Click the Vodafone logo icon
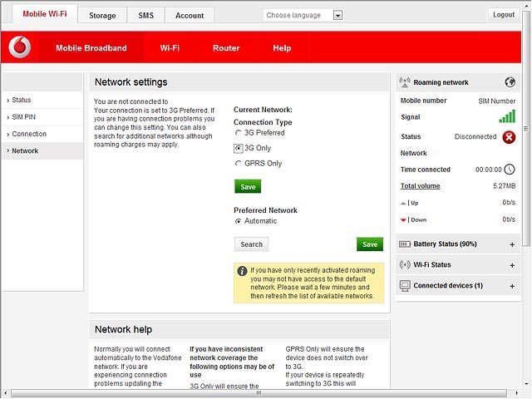532x399 pixels. [x=20, y=47]
